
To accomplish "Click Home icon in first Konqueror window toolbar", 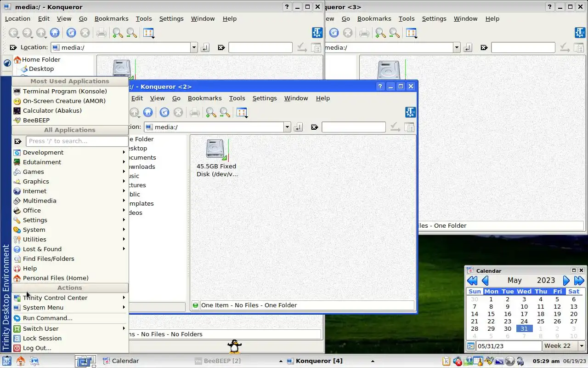I will click(x=55, y=33).
